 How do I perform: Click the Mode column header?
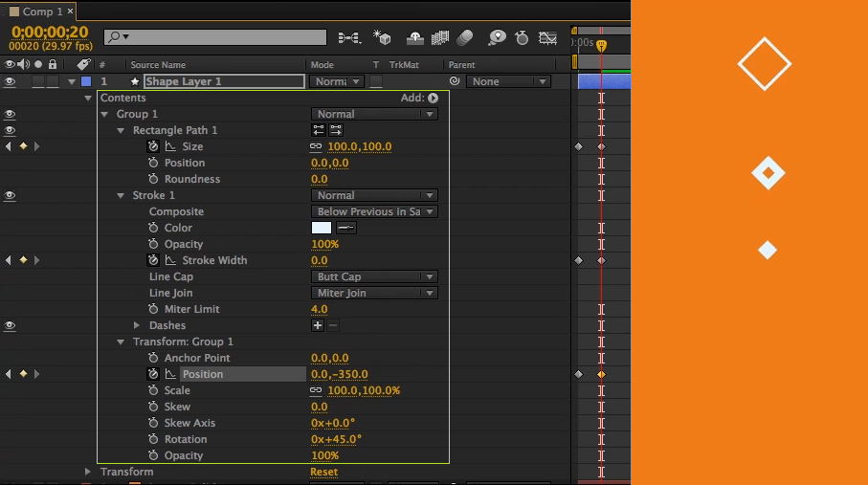pyautogui.click(x=323, y=65)
